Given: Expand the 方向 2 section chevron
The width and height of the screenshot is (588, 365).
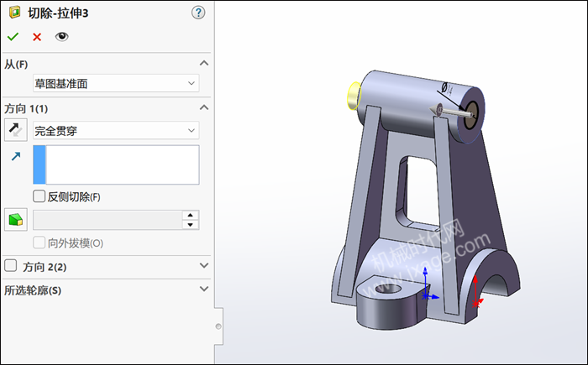Looking at the screenshot, I should tap(203, 266).
